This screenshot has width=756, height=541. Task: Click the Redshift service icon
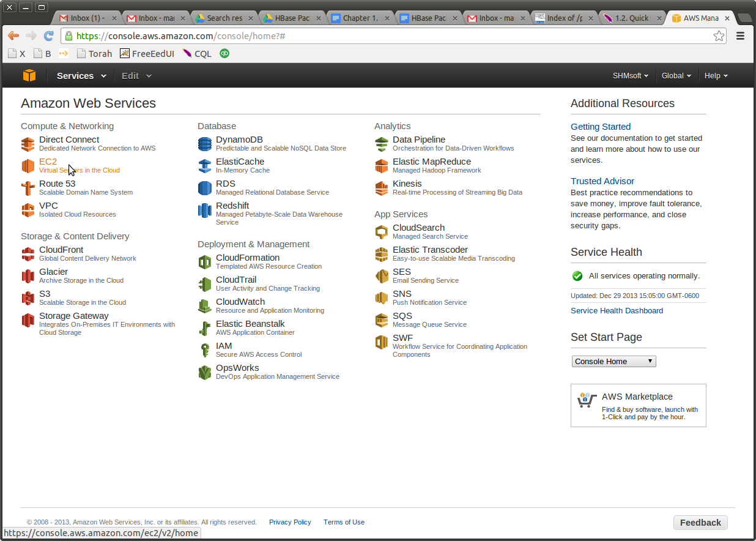click(205, 211)
